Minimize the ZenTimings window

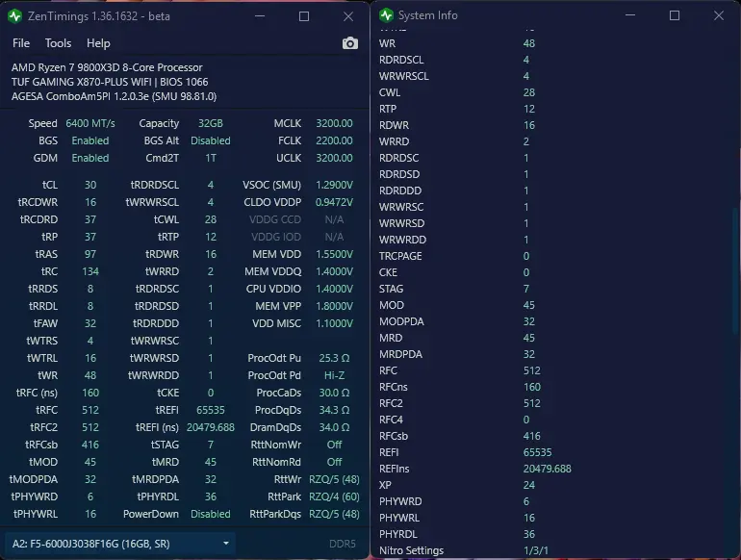tap(260, 16)
